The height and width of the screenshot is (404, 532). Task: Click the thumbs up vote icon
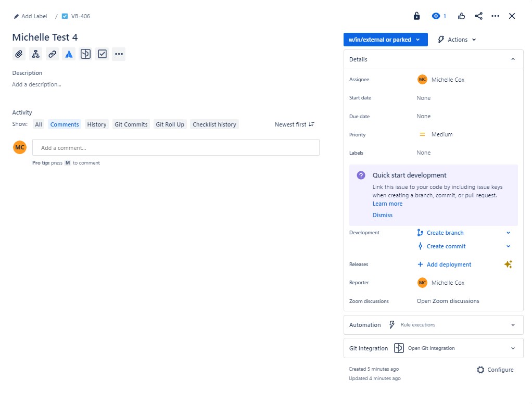461,16
